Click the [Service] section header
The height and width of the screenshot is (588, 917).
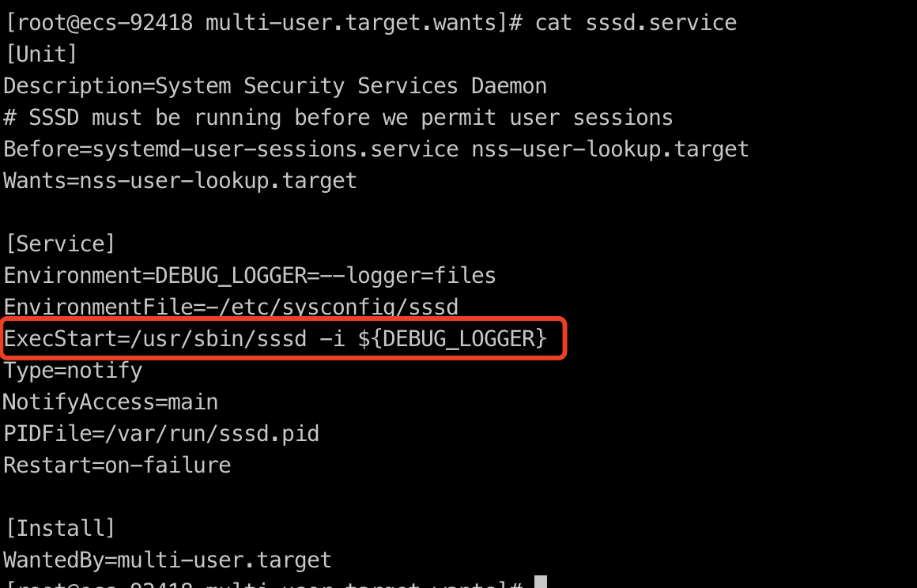[59, 243]
